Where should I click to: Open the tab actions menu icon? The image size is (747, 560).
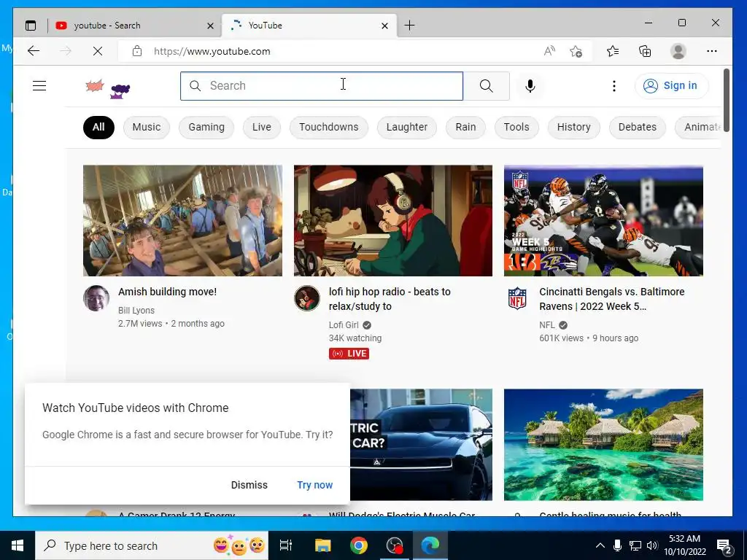(31, 26)
